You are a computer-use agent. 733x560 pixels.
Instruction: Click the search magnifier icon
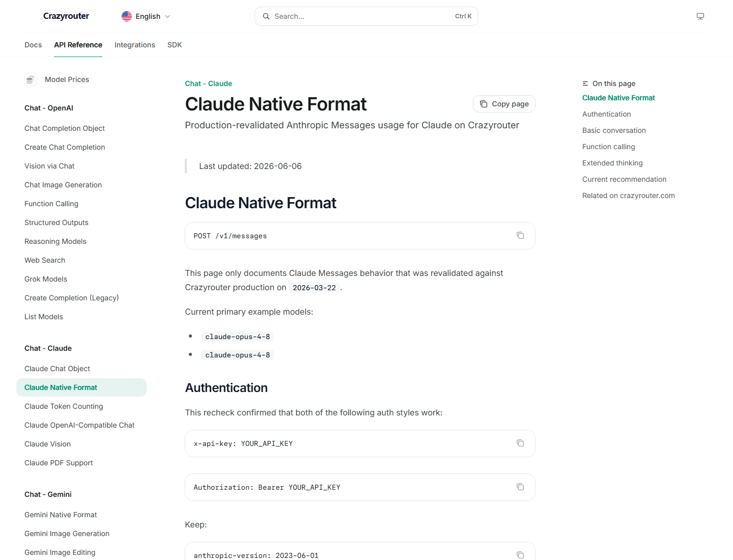[266, 16]
